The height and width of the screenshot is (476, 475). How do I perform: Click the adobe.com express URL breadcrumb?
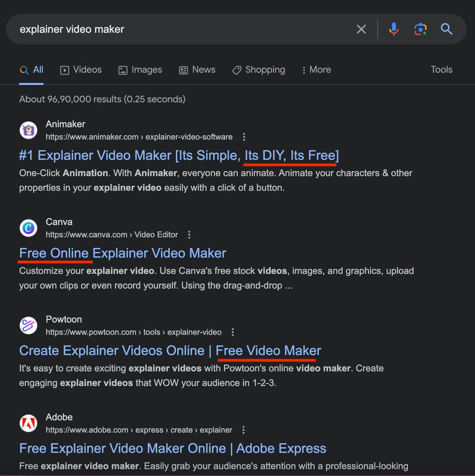point(139,430)
